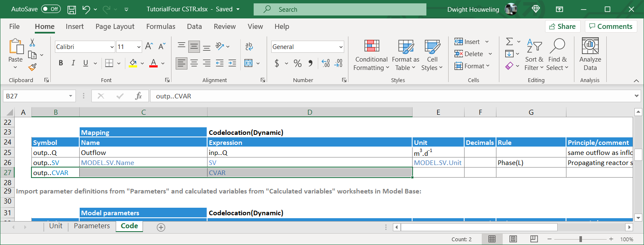Click the Insert Function fx icon

click(138, 96)
